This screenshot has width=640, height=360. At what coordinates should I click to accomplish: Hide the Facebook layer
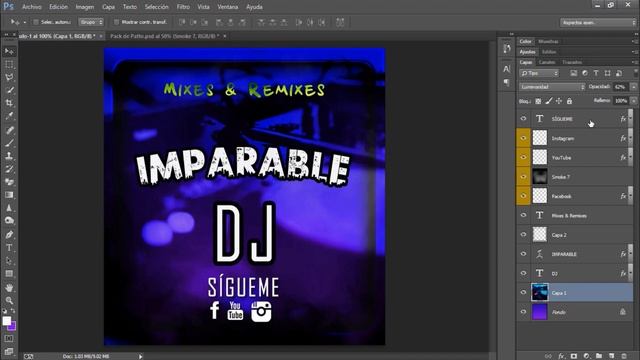pyautogui.click(x=523, y=196)
